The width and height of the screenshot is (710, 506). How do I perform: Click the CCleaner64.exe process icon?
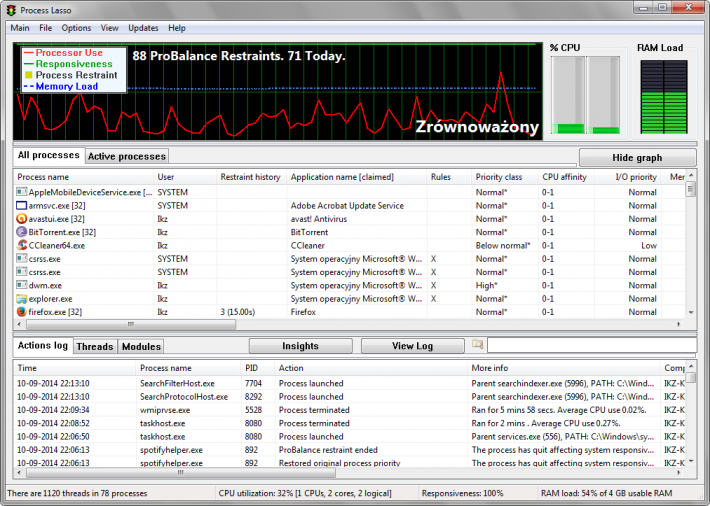21,246
